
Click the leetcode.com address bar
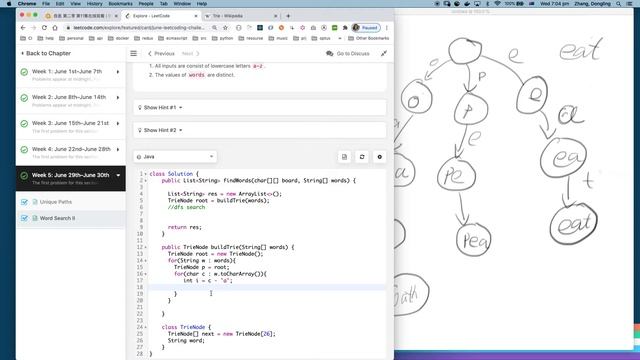click(x=139, y=28)
